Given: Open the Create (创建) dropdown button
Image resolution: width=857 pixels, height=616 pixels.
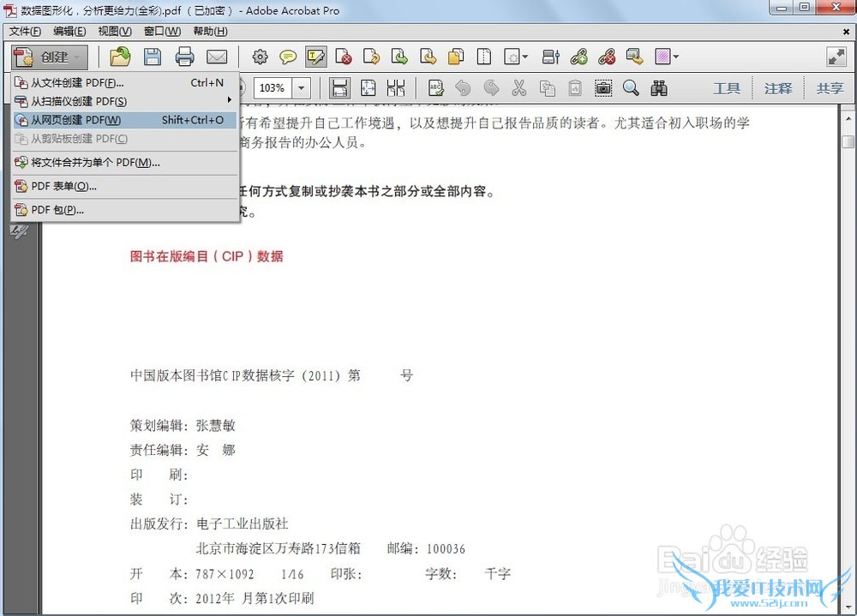Looking at the screenshot, I should [x=49, y=57].
